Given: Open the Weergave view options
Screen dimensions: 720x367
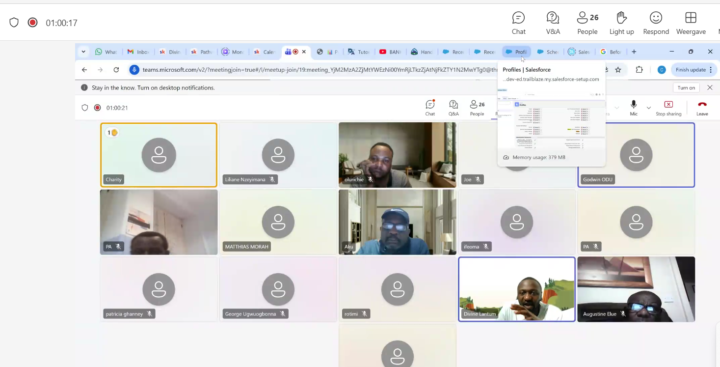Looking at the screenshot, I should pyautogui.click(x=691, y=23).
